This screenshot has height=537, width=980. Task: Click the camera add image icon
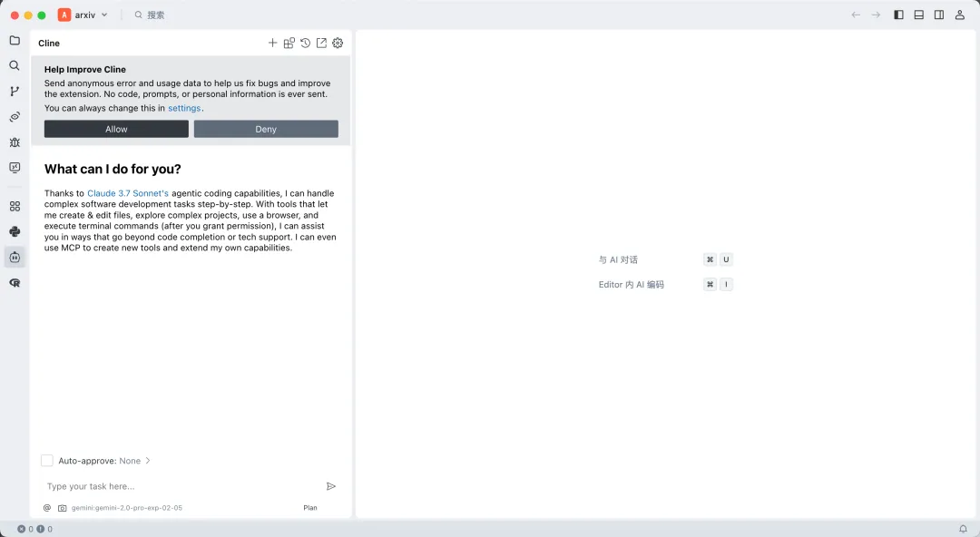pyautogui.click(x=63, y=508)
